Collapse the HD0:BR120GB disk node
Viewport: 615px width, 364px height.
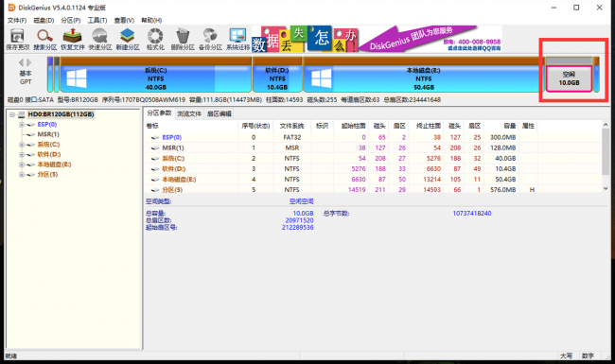click(12, 114)
